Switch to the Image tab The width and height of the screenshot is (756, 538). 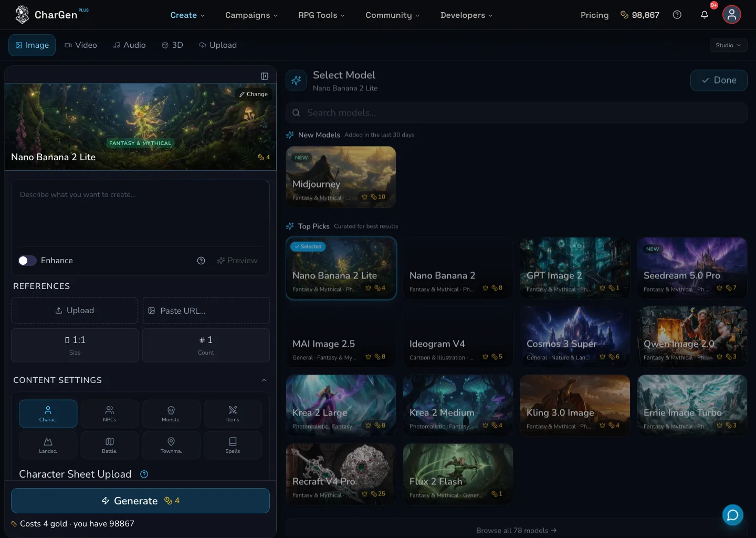[x=32, y=45]
